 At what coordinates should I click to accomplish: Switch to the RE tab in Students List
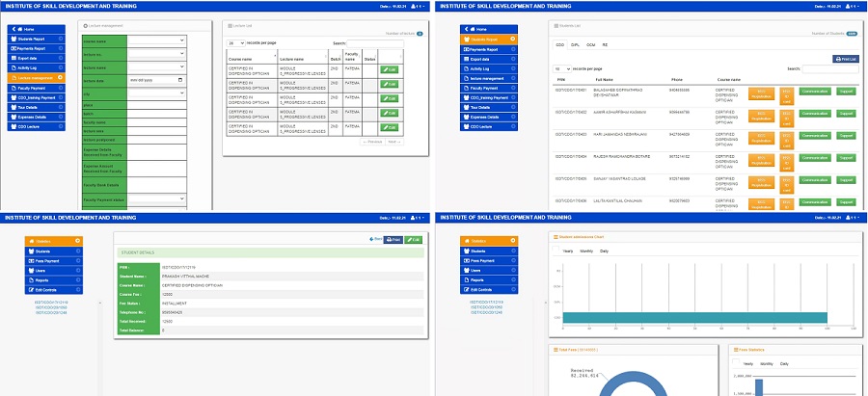(605, 44)
